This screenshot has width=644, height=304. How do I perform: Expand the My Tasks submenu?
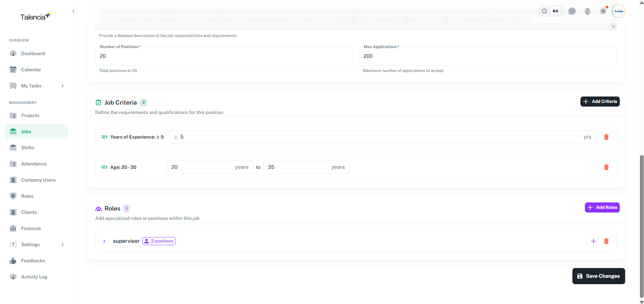[63, 86]
